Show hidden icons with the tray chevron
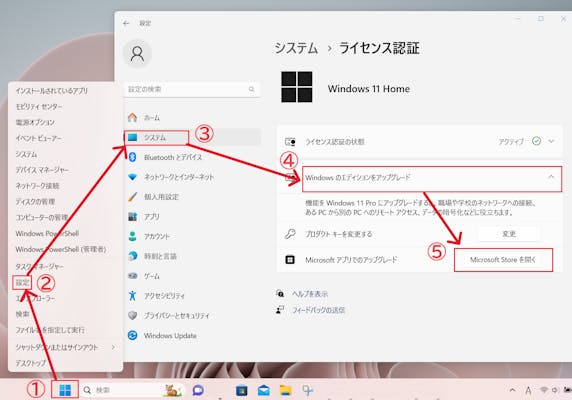Image resolution: width=572 pixels, height=400 pixels. (512, 390)
